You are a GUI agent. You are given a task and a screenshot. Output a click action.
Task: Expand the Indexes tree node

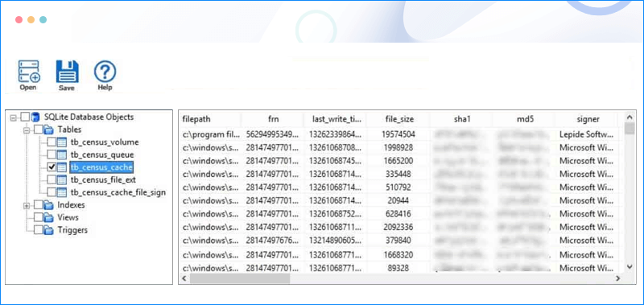(x=27, y=205)
